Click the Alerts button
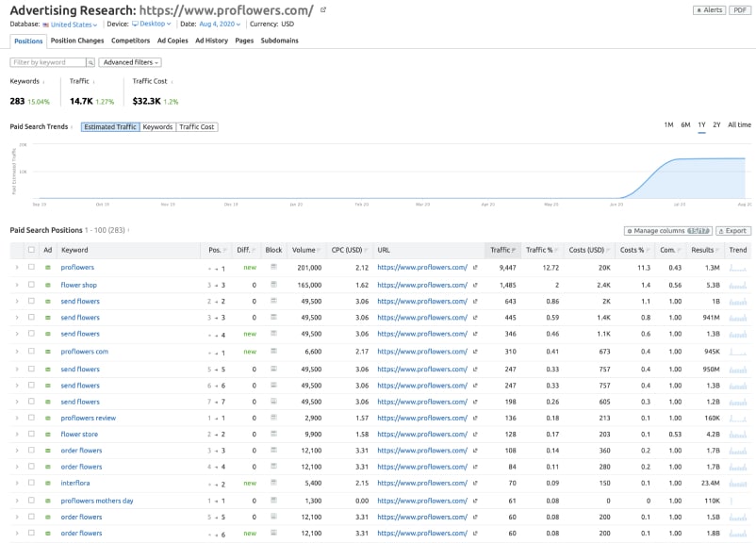The width and height of the screenshot is (756, 543). 709,10
